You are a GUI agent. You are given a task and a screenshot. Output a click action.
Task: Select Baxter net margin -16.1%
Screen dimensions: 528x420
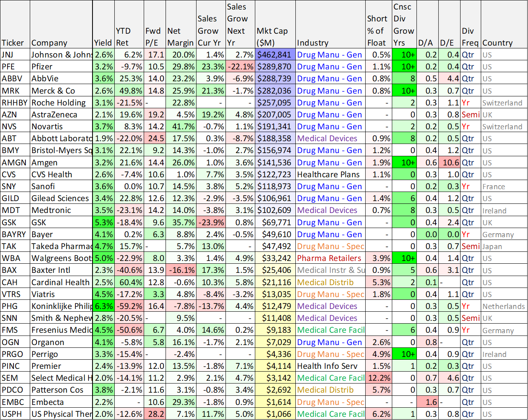181,270
